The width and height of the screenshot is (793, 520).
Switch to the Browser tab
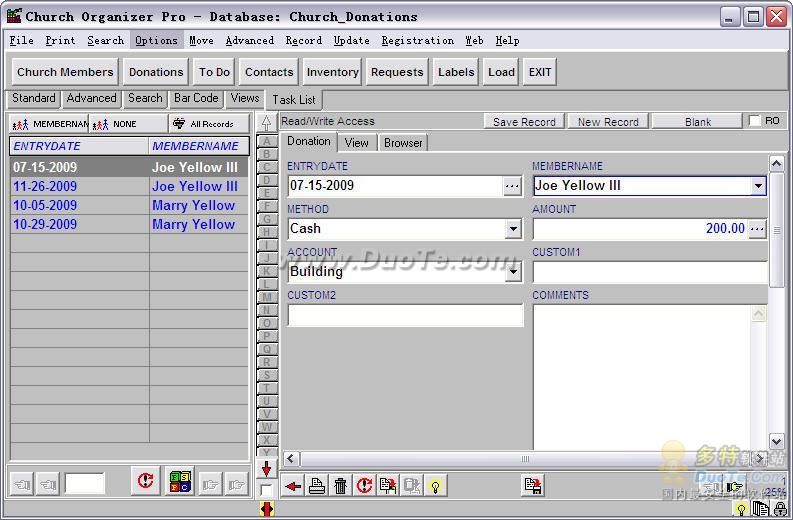pyautogui.click(x=403, y=143)
